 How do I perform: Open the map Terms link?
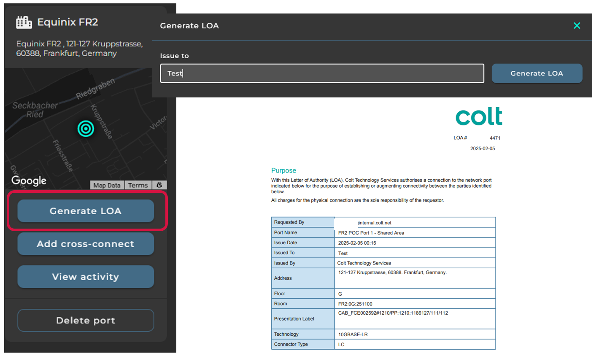click(x=138, y=185)
